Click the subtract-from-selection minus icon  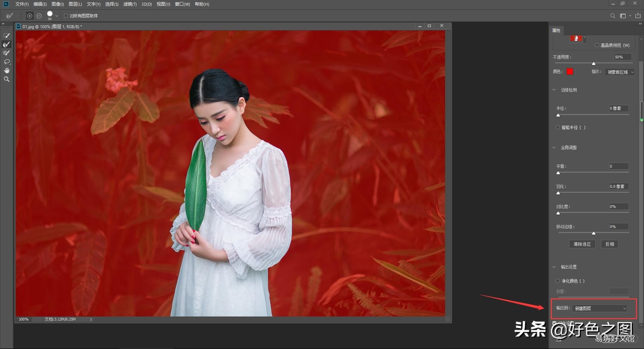point(39,16)
